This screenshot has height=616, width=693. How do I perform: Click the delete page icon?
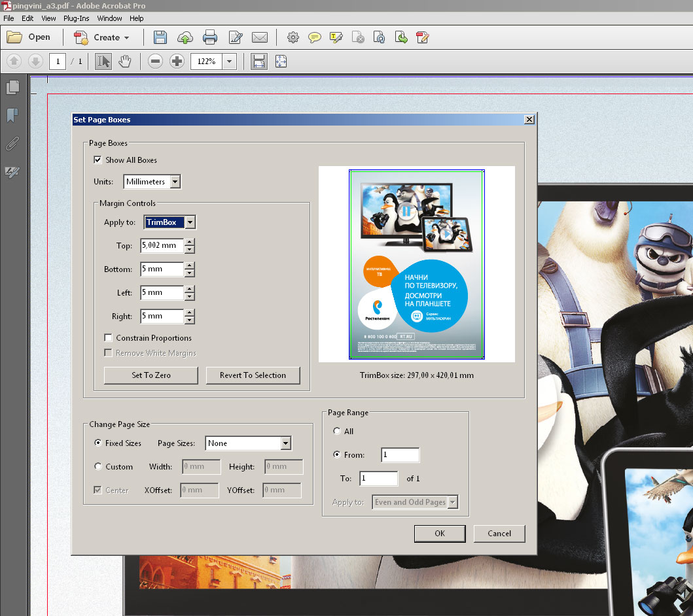(x=358, y=37)
